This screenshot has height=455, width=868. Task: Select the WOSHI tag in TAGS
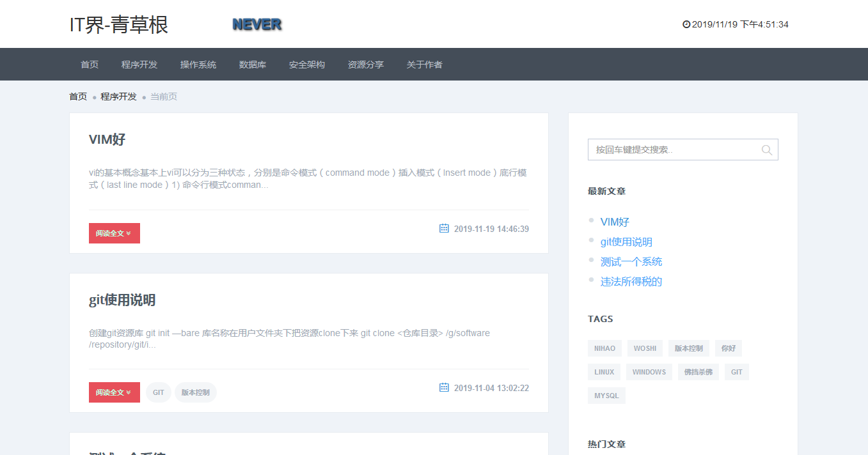click(645, 348)
